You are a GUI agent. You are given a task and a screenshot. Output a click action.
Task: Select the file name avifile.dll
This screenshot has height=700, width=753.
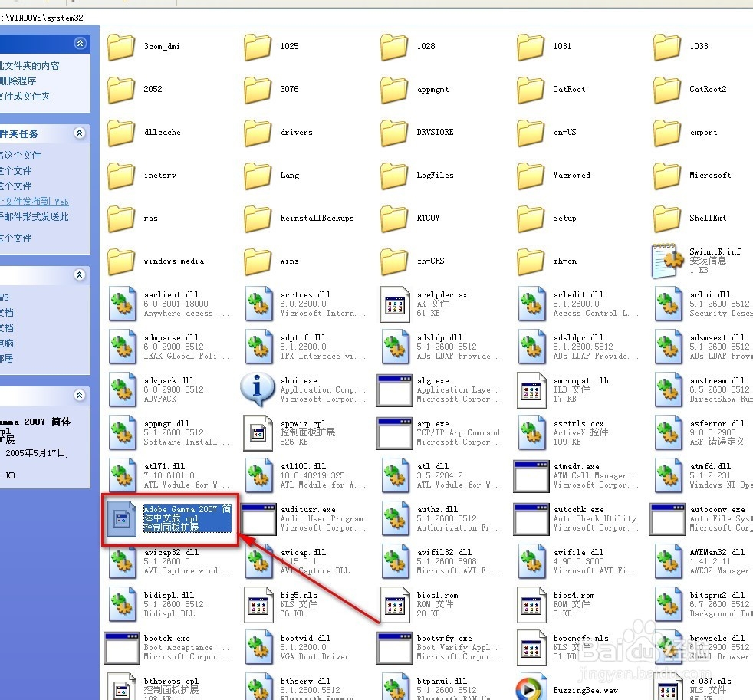pyautogui.click(x=578, y=552)
